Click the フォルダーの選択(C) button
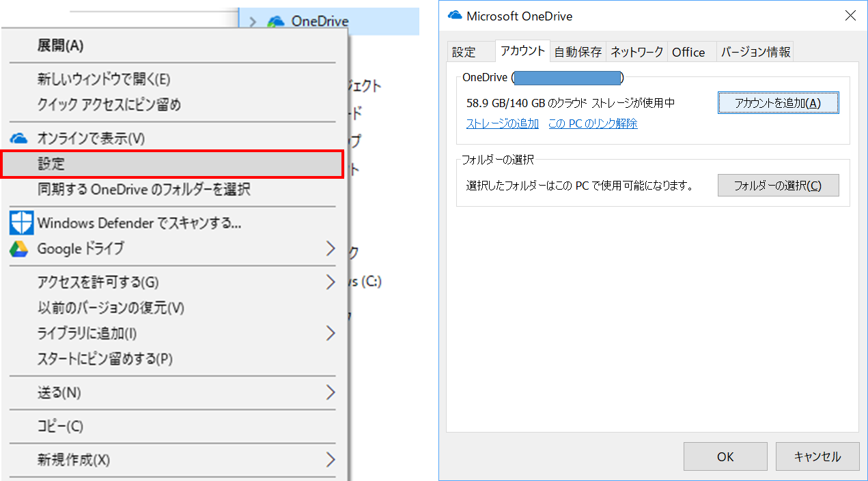868x481 pixels. [x=778, y=186]
